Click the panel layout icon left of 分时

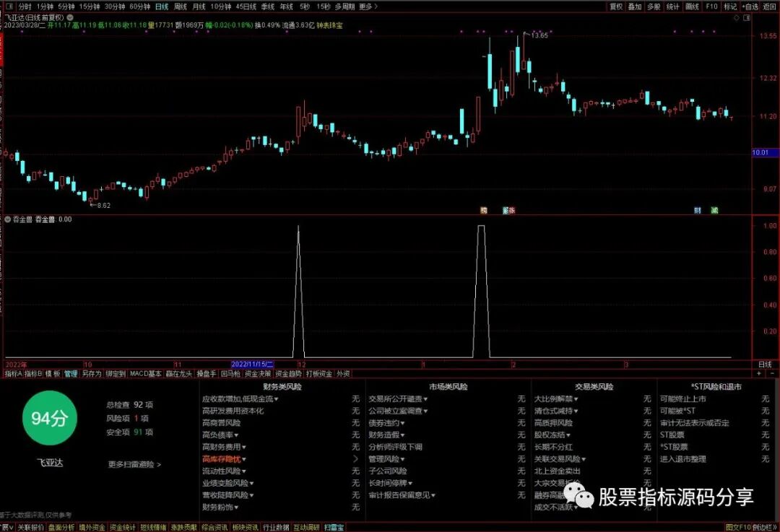pyautogui.click(x=9, y=6)
